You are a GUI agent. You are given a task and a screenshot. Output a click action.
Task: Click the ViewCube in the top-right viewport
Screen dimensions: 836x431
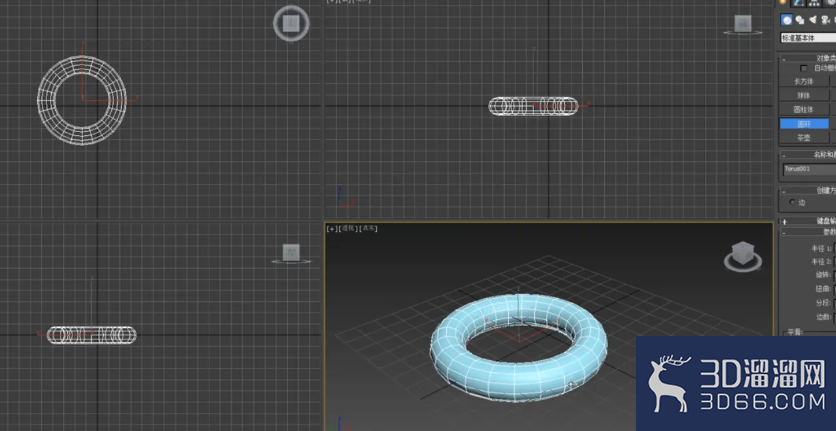coord(743,25)
